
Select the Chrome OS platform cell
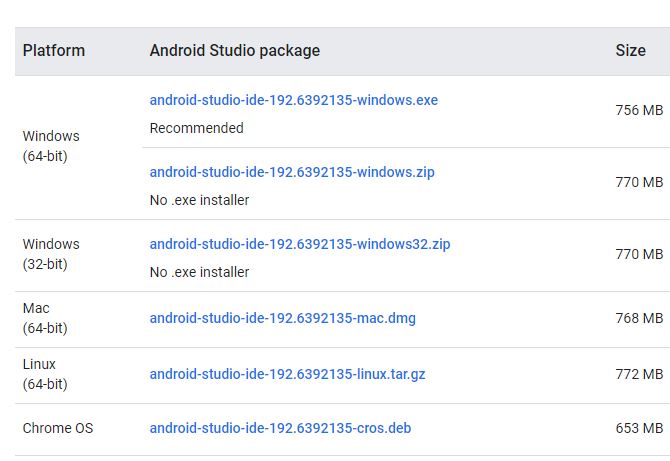pyautogui.click(x=58, y=428)
